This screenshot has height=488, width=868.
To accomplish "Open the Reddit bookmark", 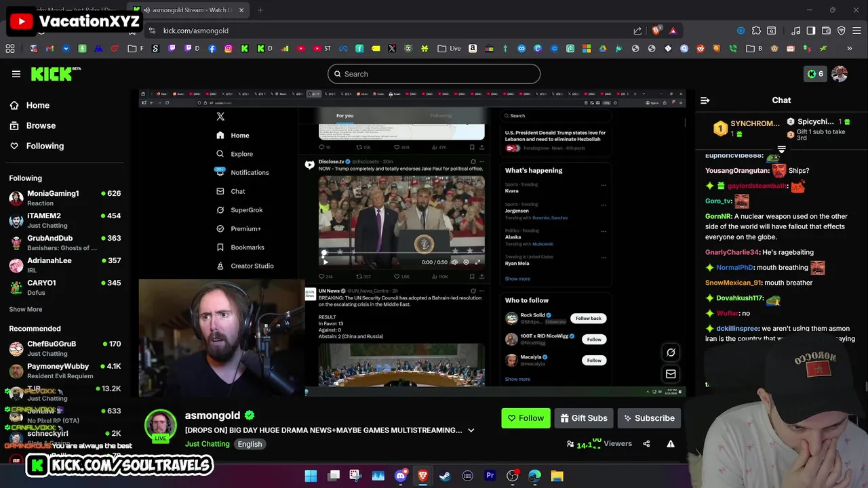I will point(701,49).
